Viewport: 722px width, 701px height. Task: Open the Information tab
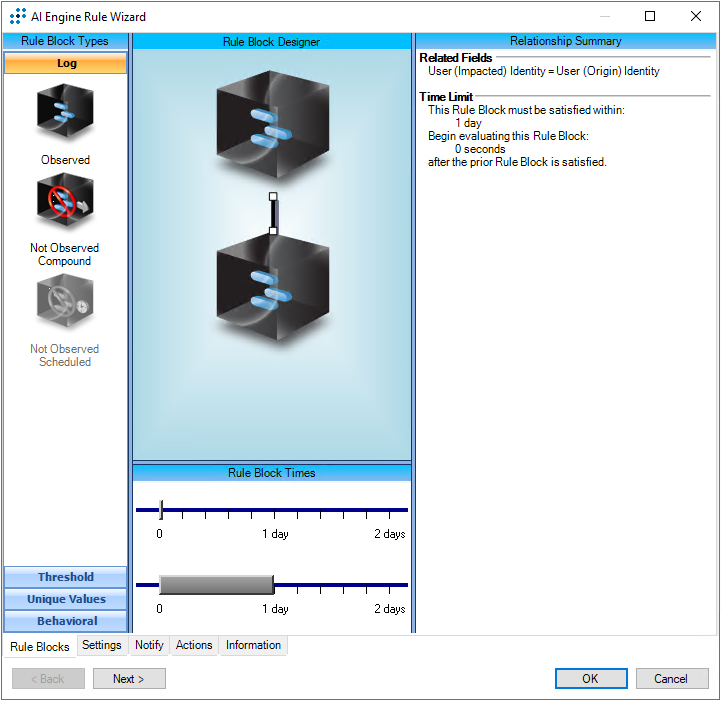[253, 645]
